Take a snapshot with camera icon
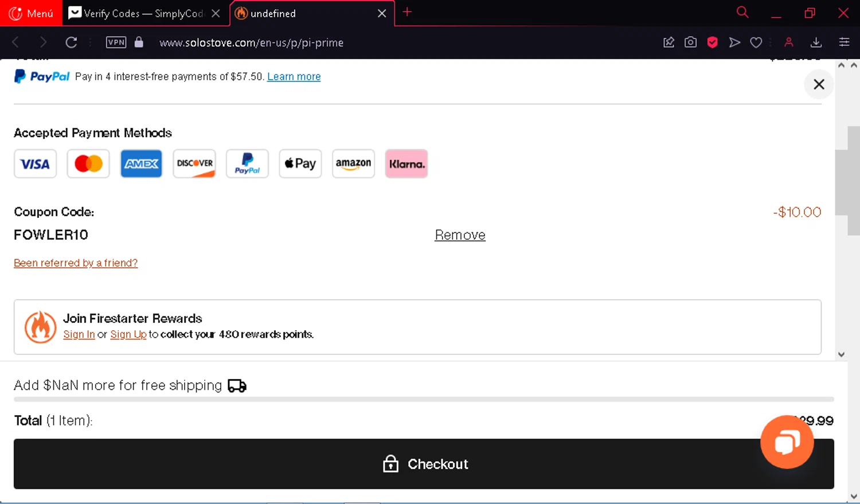860x504 pixels. (x=690, y=42)
